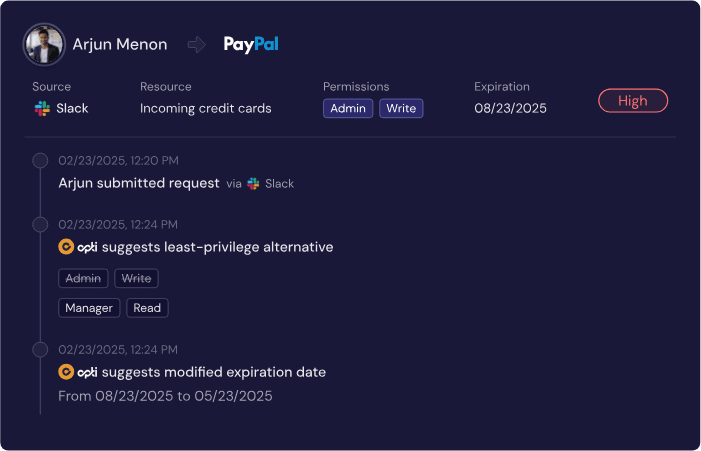Open Arjun Menon's profile avatar
The width and height of the screenshot is (701, 451).
[x=44, y=44]
